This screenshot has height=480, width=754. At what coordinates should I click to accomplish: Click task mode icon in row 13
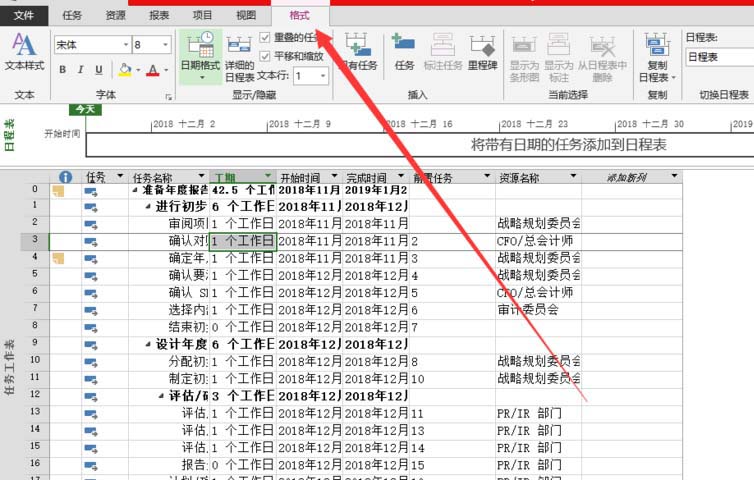coord(91,414)
